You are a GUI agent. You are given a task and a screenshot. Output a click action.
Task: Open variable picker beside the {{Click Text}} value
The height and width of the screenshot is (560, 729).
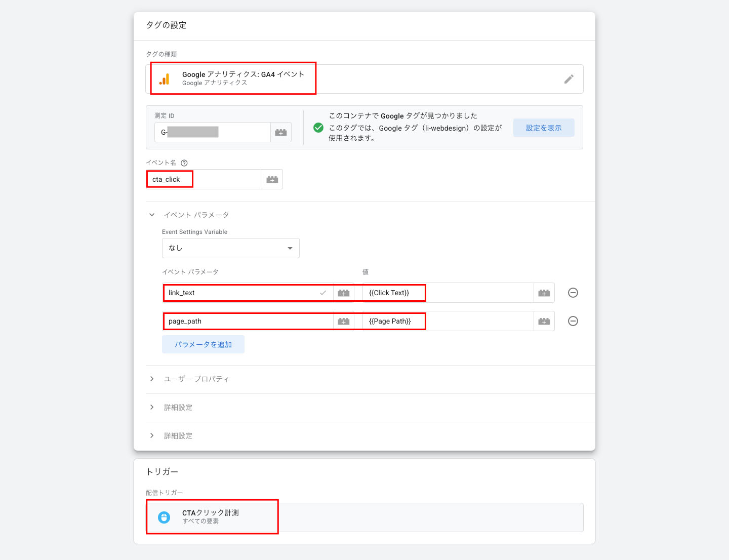[x=544, y=293]
